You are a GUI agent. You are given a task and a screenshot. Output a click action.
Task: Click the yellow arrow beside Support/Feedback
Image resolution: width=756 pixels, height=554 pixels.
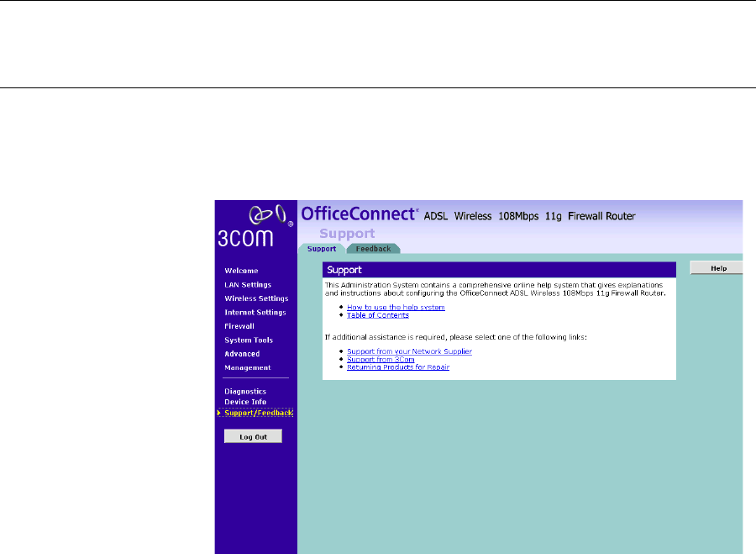tap(219, 413)
